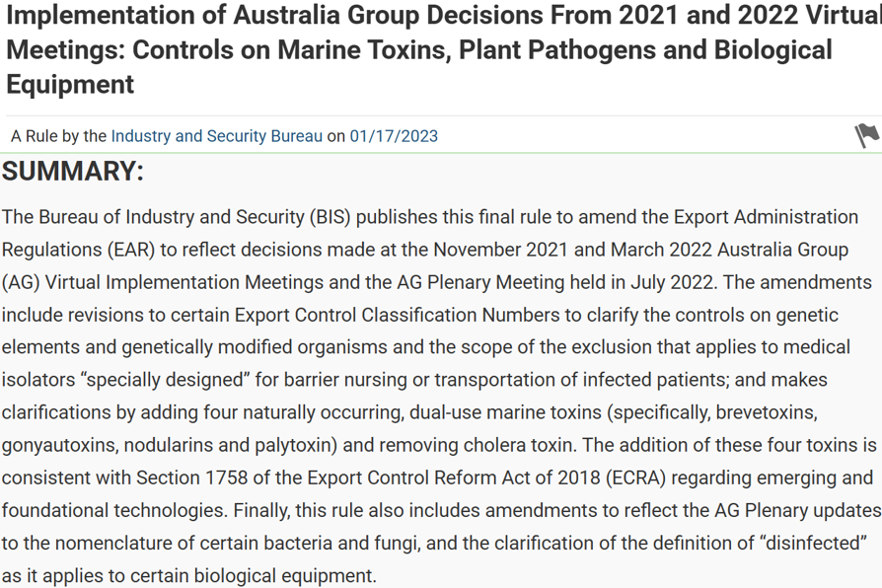Click the words 'A Rule by the'
The height and width of the screenshot is (588, 882).
(x=58, y=136)
